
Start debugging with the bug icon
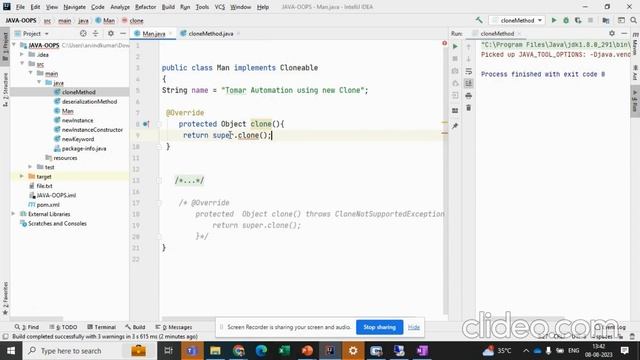[x=566, y=20]
